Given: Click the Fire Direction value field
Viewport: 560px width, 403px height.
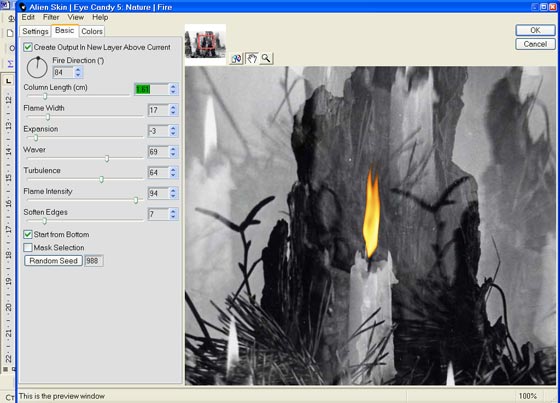Looking at the screenshot, I should 63,73.
